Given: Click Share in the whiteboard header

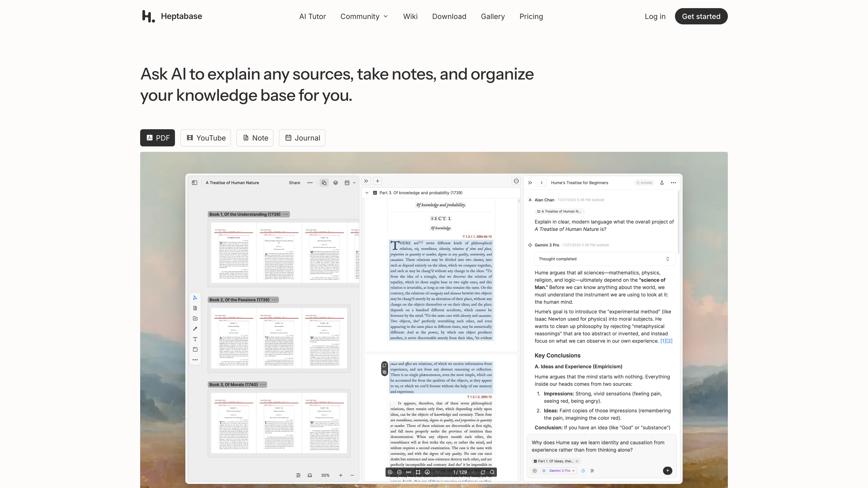Looking at the screenshot, I should coord(294,183).
